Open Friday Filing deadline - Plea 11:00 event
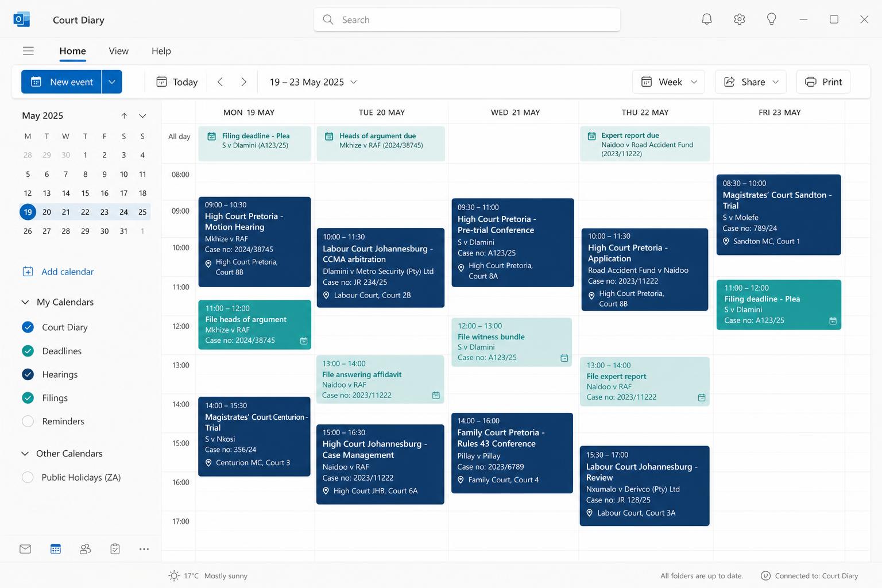882x588 pixels. click(x=779, y=305)
